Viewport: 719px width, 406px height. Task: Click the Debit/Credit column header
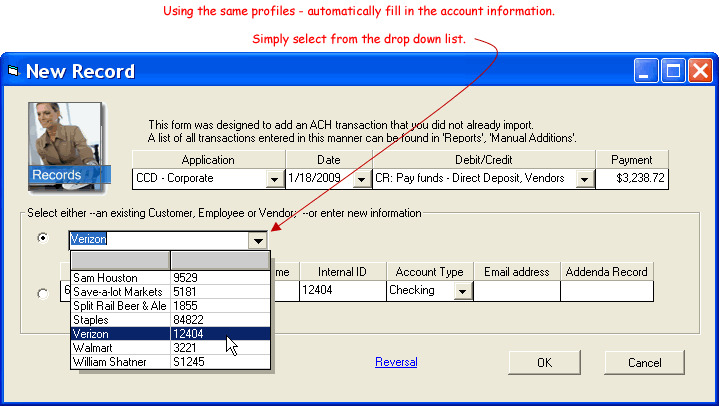(x=484, y=160)
